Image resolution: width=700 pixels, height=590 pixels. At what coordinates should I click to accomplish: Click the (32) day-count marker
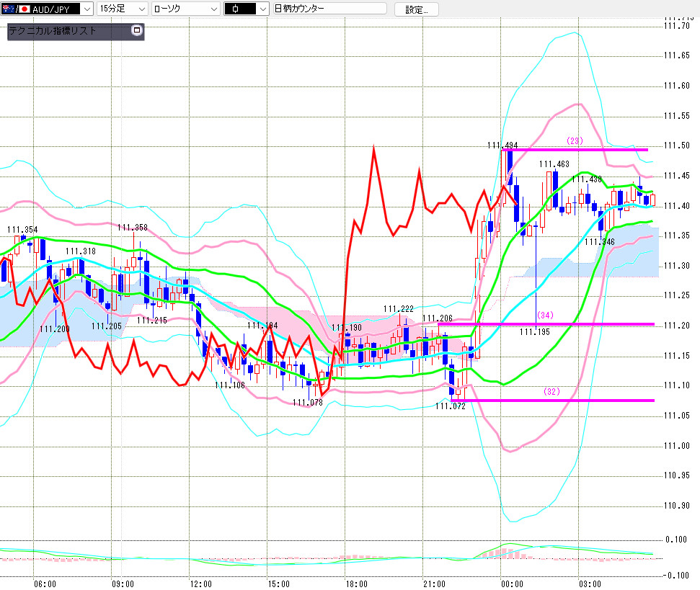tap(551, 391)
